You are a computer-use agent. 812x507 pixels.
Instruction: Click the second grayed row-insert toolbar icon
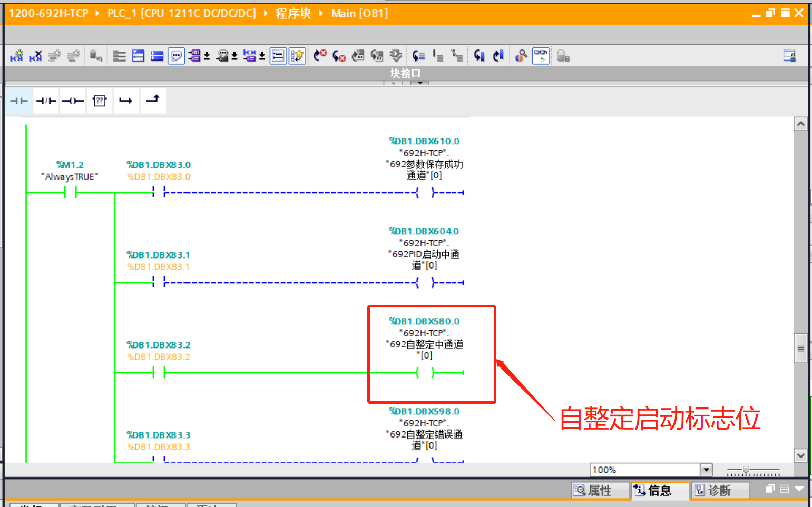click(74, 56)
